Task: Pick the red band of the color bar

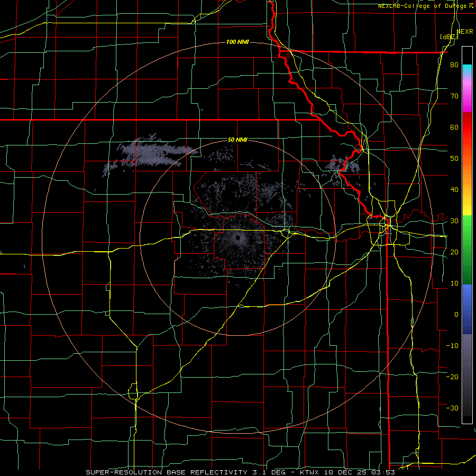Action: pos(467,127)
